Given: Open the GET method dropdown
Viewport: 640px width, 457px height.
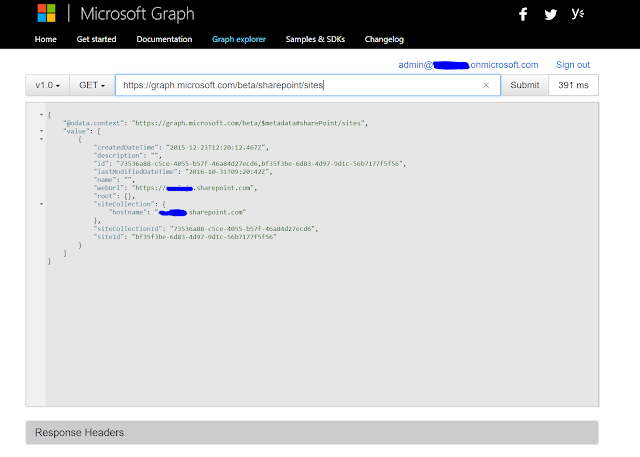Looking at the screenshot, I should (x=92, y=85).
